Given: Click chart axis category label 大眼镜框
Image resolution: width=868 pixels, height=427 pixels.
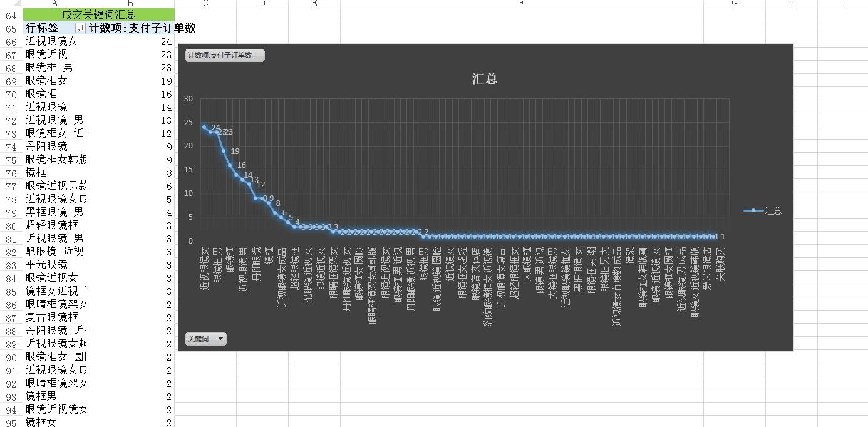Looking at the screenshot, I should pyautogui.click(x=527, y=264).
